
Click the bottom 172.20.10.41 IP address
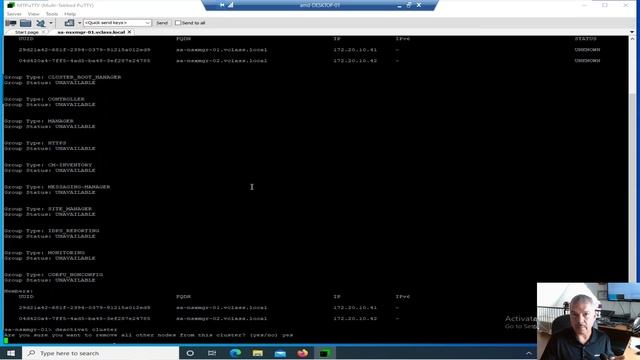pos(355,308)
